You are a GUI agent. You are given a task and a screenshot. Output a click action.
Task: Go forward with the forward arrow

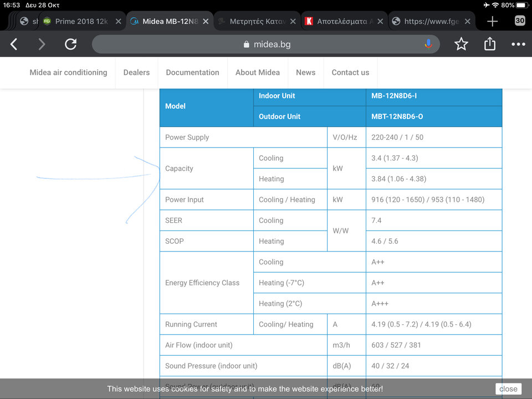click(42, 44)
